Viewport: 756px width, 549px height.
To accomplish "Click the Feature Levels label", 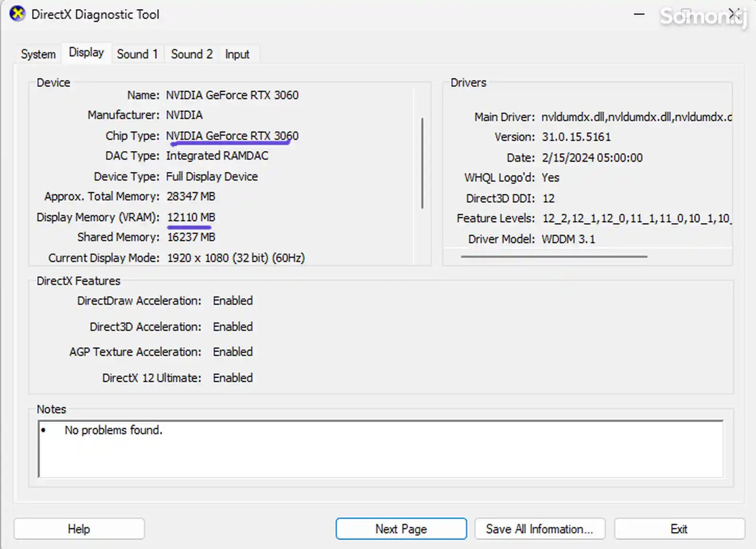I will [496, 218].
